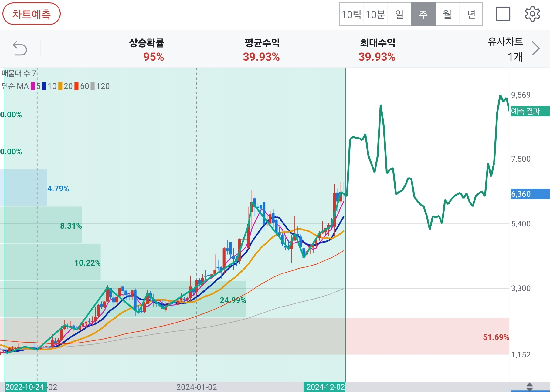
Task: Click the 10.22% volume profile bar
Action: point(50,262)
